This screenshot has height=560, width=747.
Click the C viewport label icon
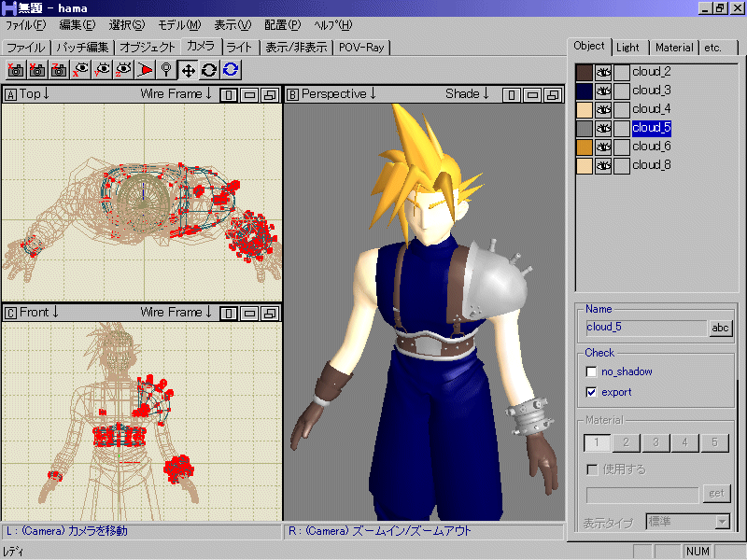(x=10, y=313)
